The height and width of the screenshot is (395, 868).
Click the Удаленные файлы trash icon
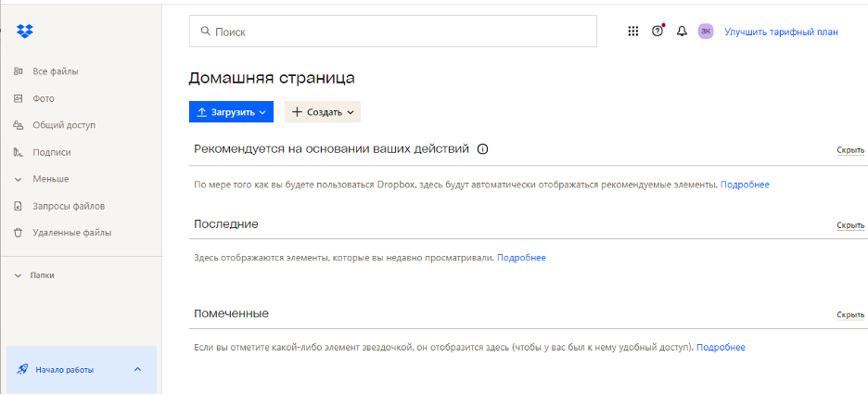[18, 233]
